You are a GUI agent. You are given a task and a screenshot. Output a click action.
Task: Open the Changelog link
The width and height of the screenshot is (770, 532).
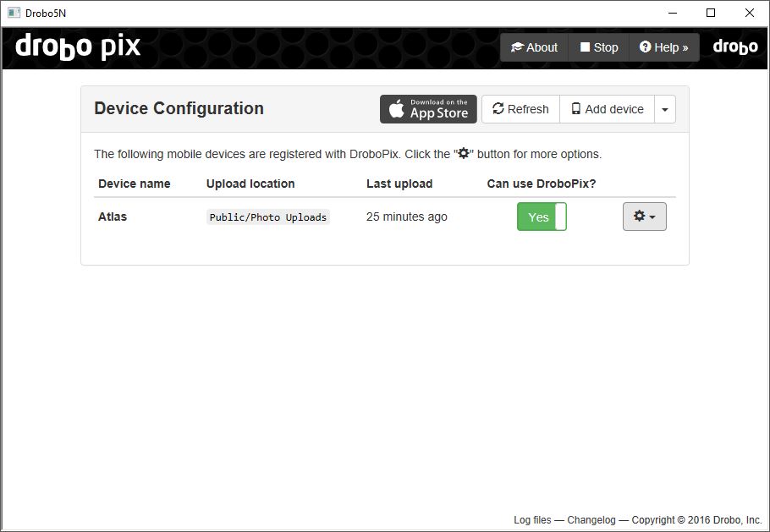pyautogui.click(x=591, y=519)
